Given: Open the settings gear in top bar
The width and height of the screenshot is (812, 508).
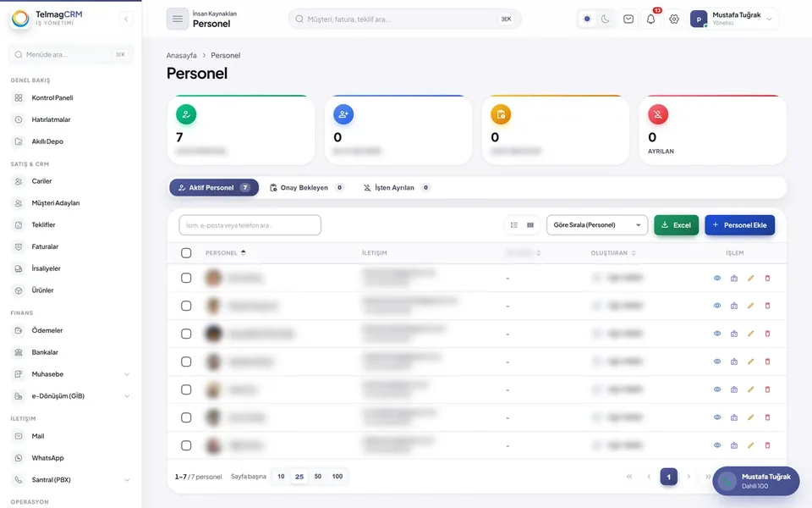Looking at the screenshot, I should (x=674, y=19).
